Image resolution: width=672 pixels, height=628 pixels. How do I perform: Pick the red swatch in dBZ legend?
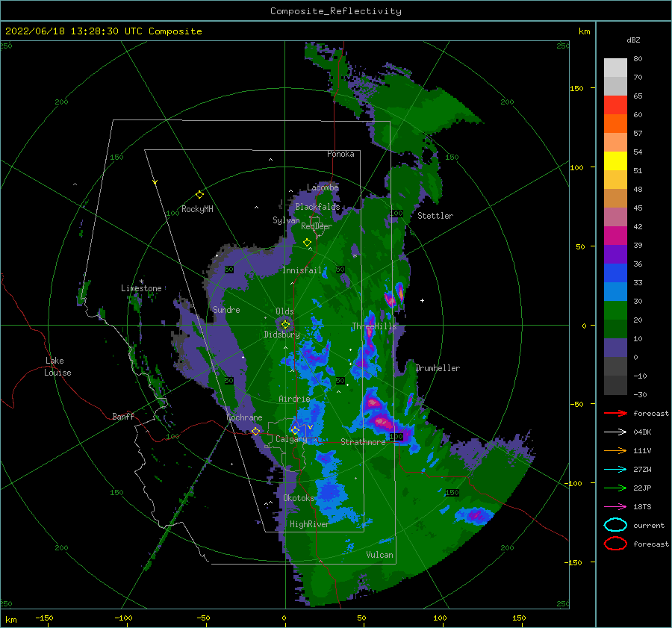click(615, 105)
